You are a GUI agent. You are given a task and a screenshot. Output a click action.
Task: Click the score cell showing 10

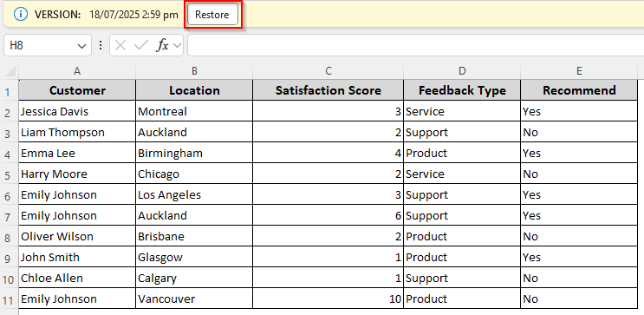click(329, 299)
